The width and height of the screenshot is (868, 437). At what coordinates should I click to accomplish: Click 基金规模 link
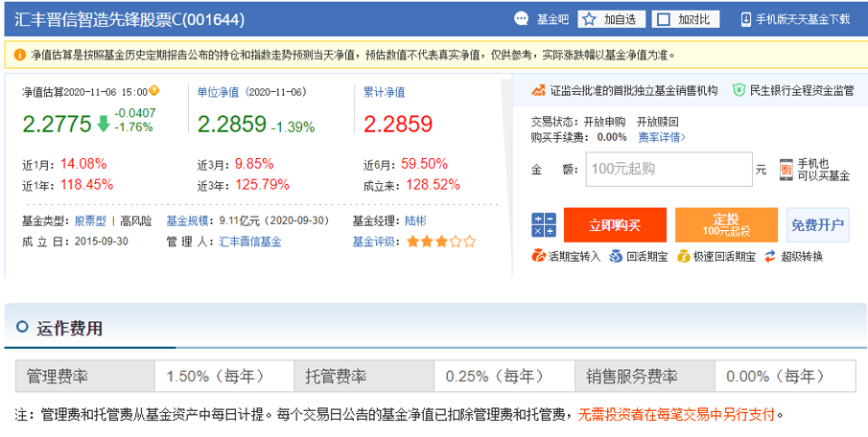tap(187, 221)
